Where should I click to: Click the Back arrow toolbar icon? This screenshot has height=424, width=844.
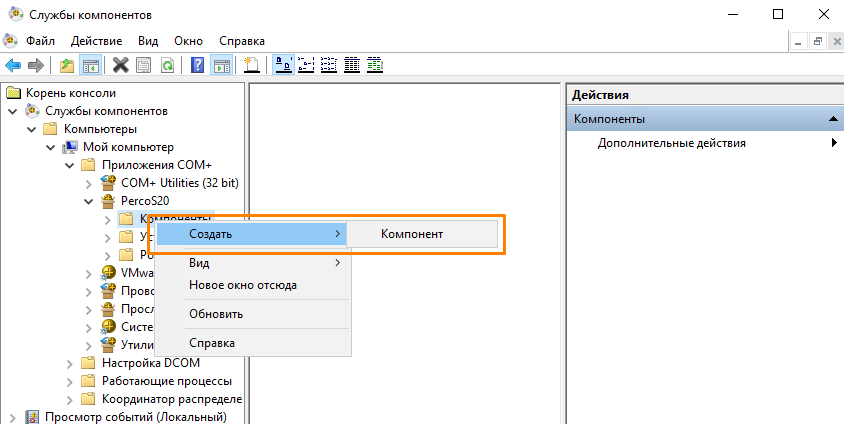[x=13, y=65]
